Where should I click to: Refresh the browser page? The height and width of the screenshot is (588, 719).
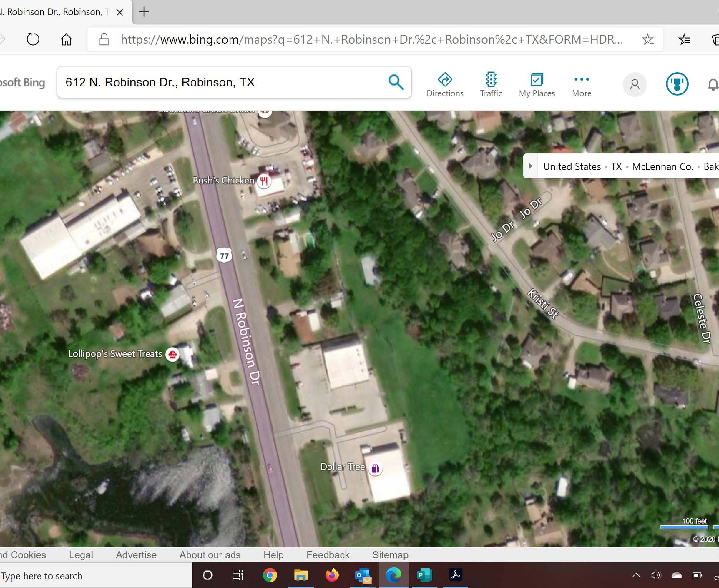point(33,39)
